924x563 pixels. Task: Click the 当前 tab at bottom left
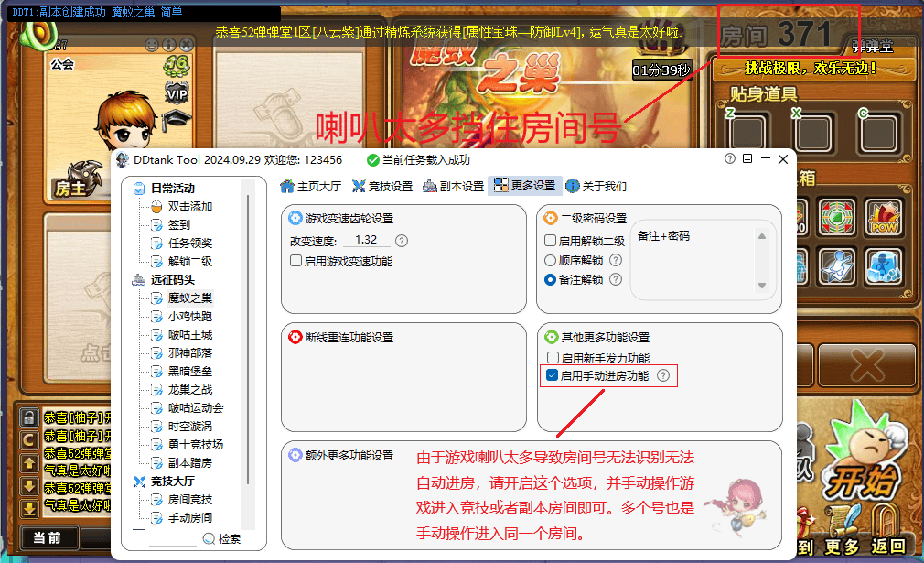(x=48, y=538)
